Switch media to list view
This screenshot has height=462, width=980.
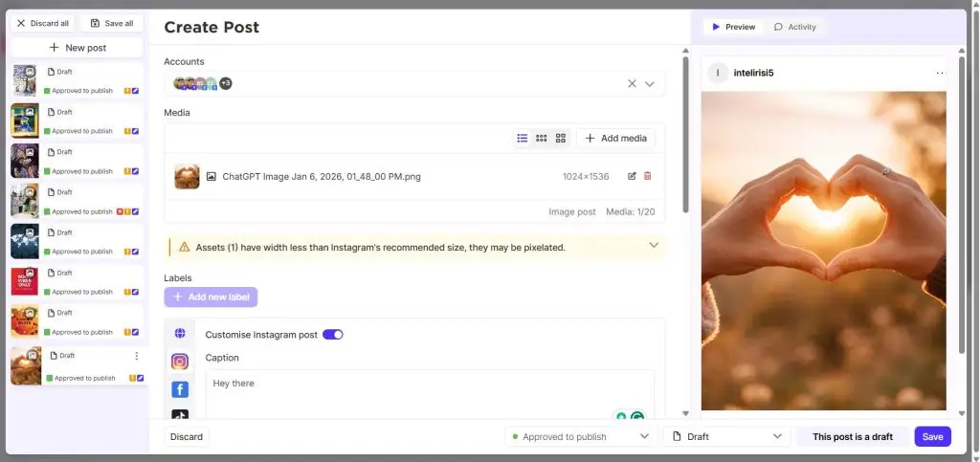pos(523,138)
